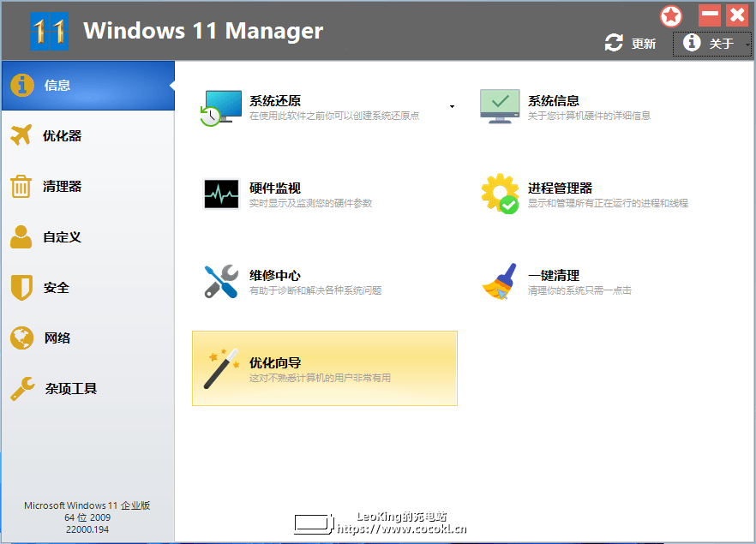Click description 关于您计算机硬件的详细信息

pos(589,116)
